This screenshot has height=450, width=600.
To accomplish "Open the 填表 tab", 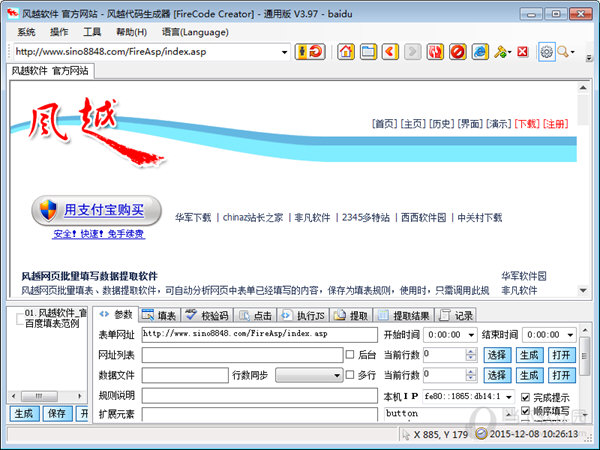I will pos(159,315).
